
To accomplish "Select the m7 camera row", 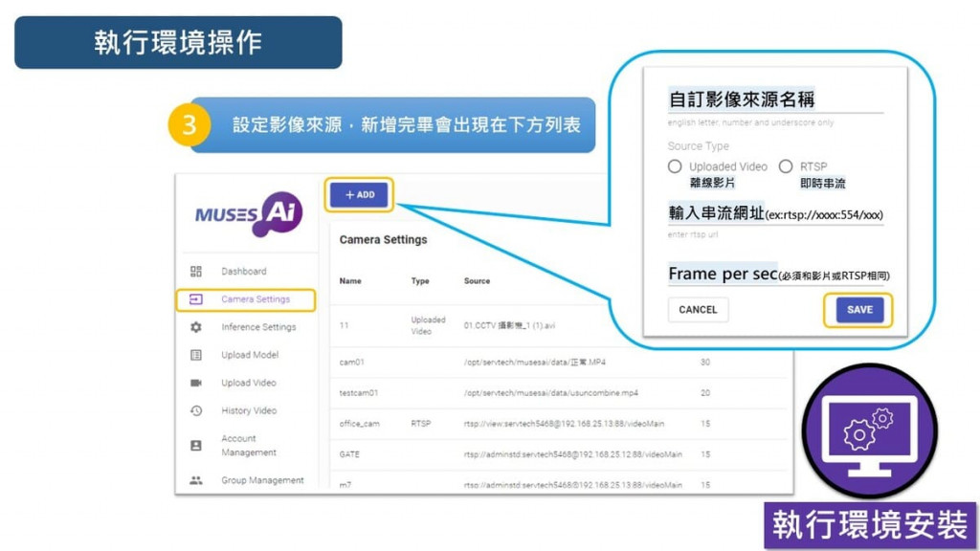I will point(558,482).
